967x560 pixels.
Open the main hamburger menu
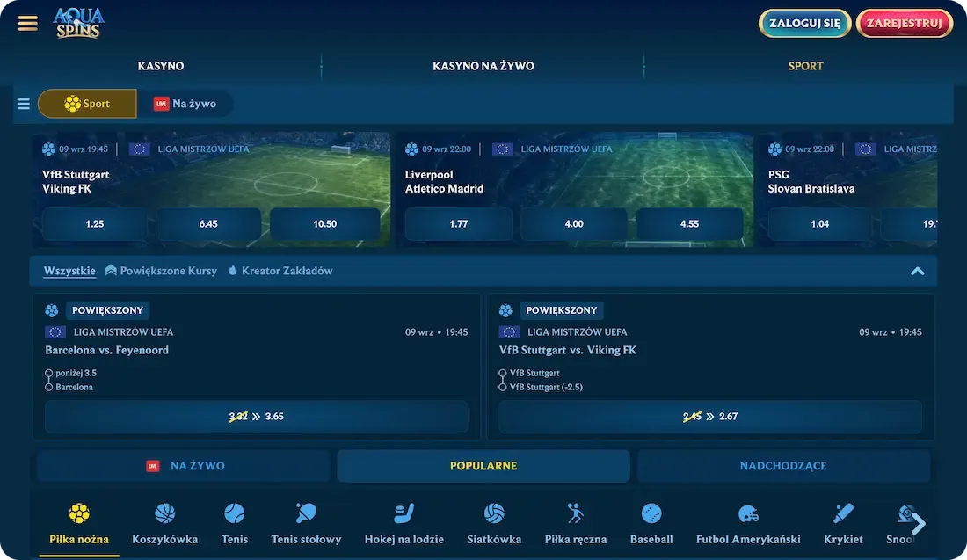click(28, 24)
